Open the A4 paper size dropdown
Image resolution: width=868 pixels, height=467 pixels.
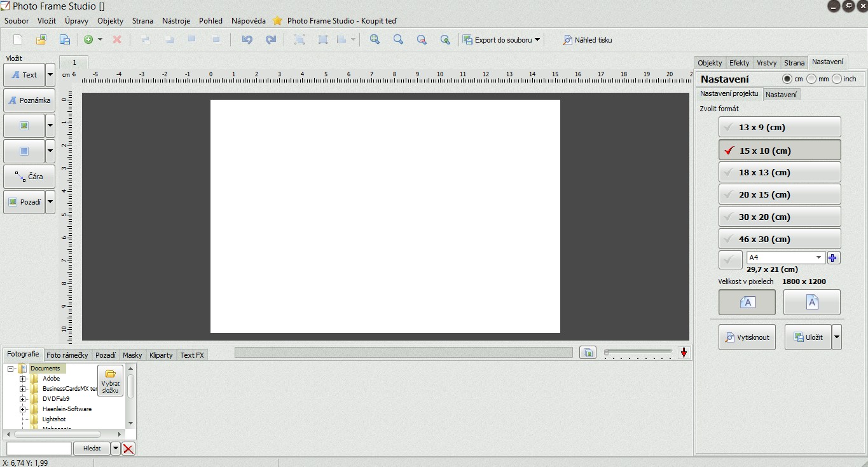pyautogui.click(x=818, y=258)
